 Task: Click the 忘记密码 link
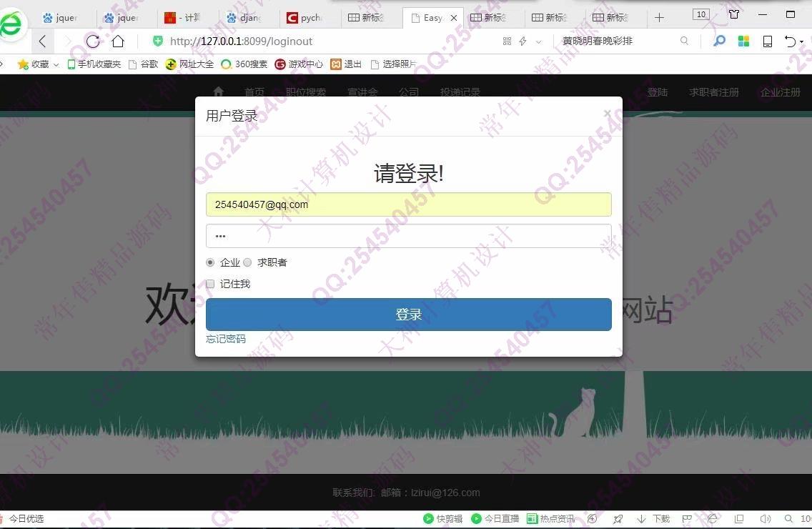click(x=226, y=339)
